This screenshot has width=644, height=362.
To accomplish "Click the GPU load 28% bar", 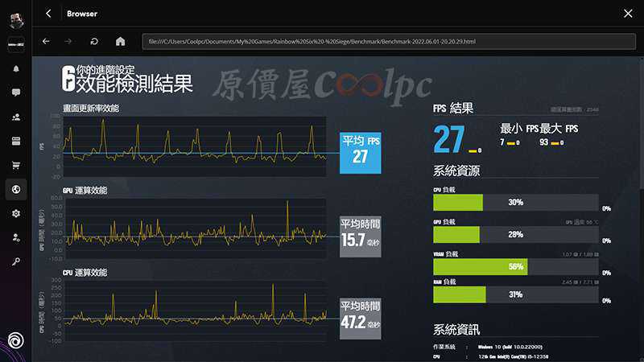I will coord(516,234).
